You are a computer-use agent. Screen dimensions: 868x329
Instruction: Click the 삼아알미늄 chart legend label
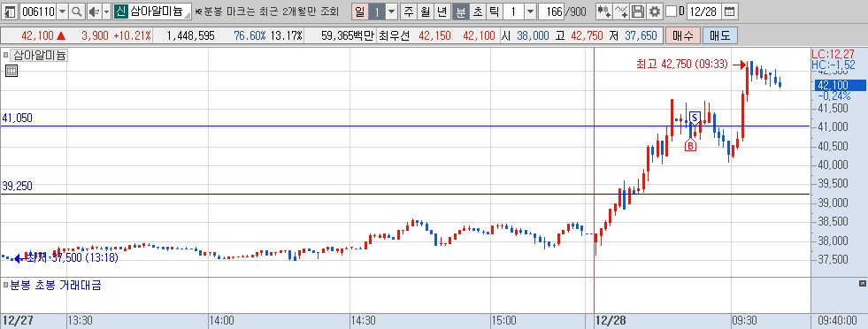[x=39, y=55]
